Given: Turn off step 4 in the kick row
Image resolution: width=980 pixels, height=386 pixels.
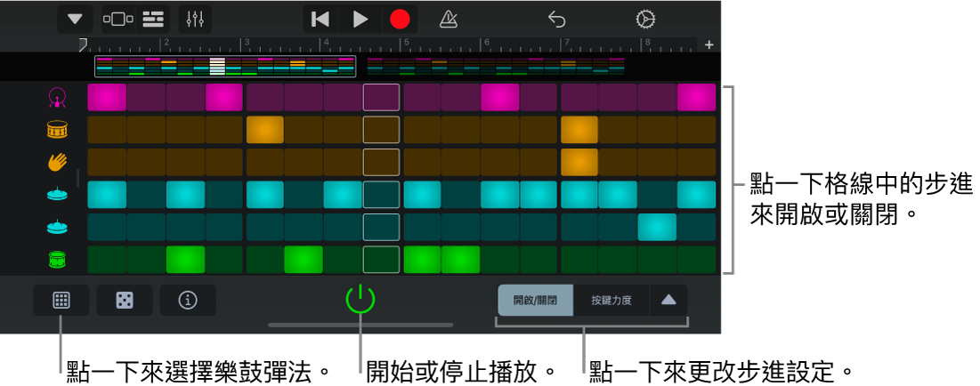Looking at the screenshot, I should tap(224, 98).
